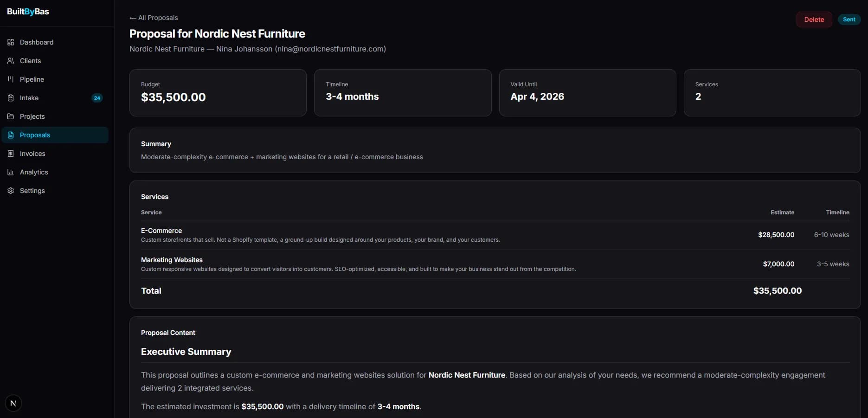868x418 pixels.
Task: Navigate to Analytics section
Action: point(34,172)
